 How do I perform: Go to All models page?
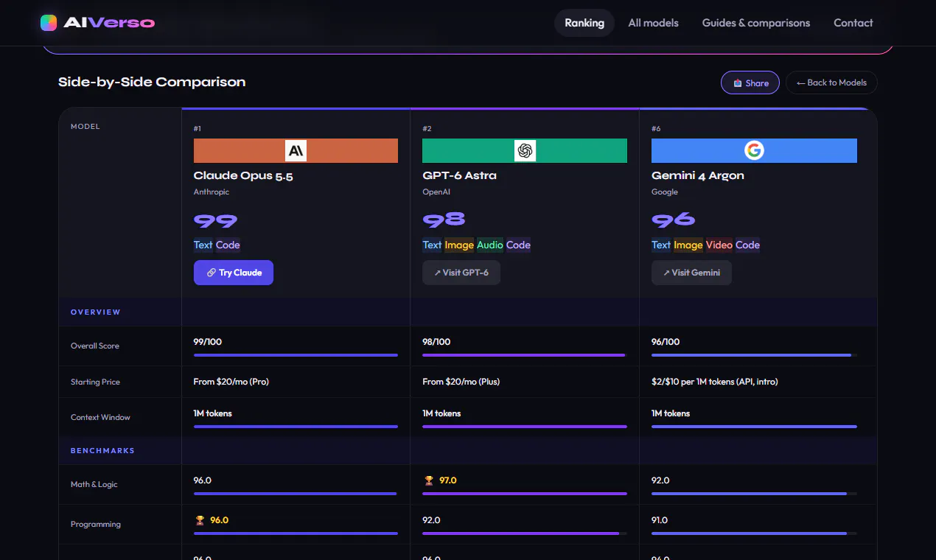pos(653,23)
